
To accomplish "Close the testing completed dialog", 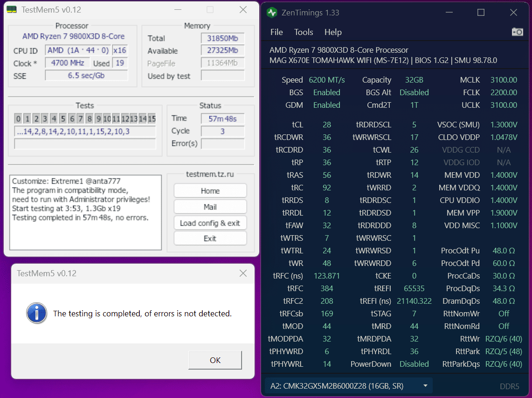I will coord(243,273).
